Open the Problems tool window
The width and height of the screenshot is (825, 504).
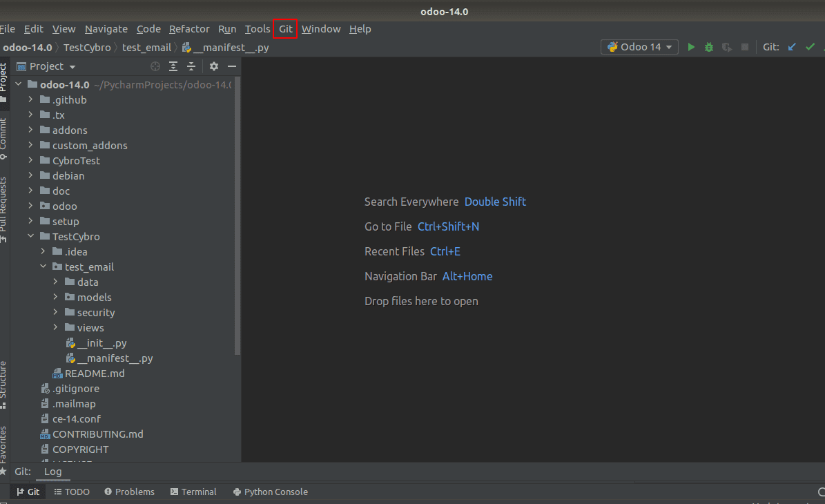tap(129, 492)
